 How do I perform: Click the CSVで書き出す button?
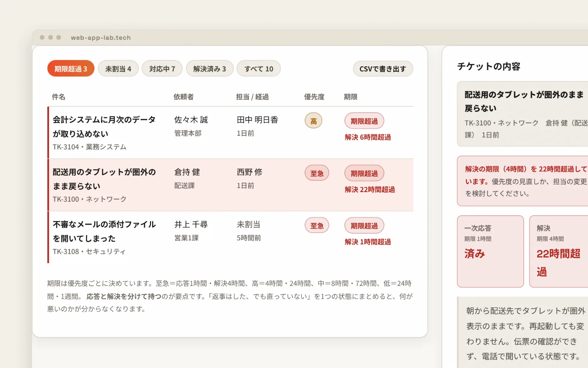tap(383, 69)
